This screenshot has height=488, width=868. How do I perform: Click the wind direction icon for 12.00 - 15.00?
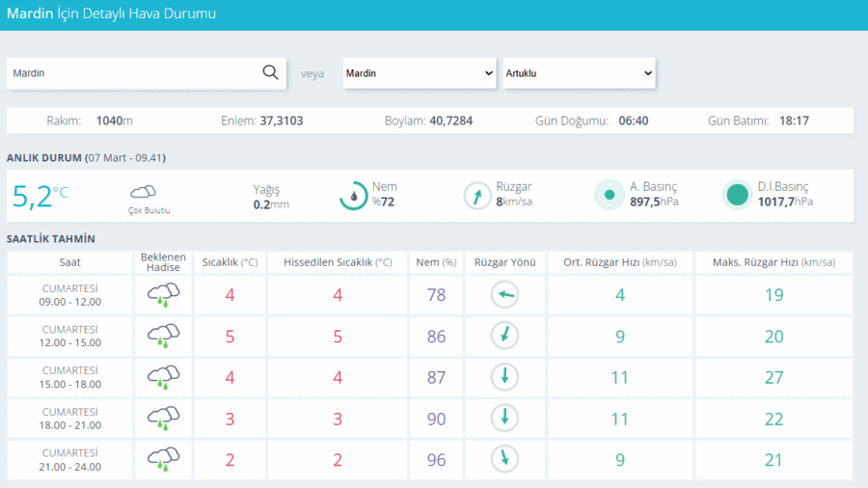pos(504,336)
